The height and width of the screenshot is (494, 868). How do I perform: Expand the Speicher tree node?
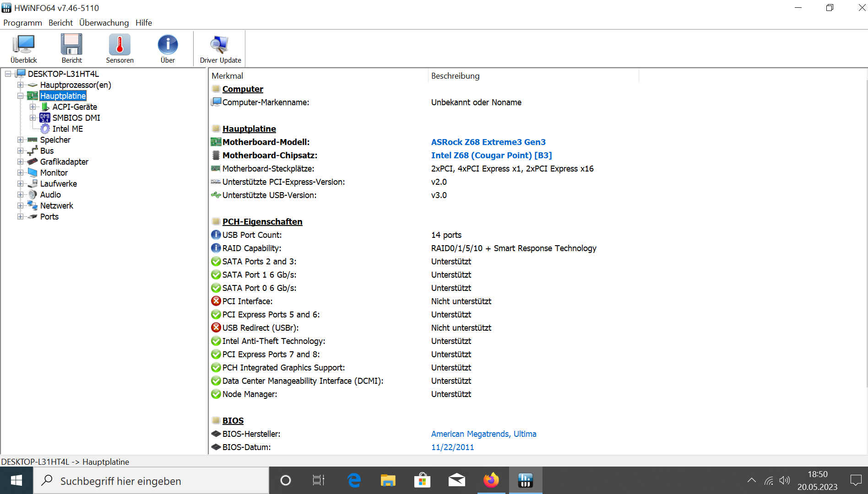coord(20,140)
